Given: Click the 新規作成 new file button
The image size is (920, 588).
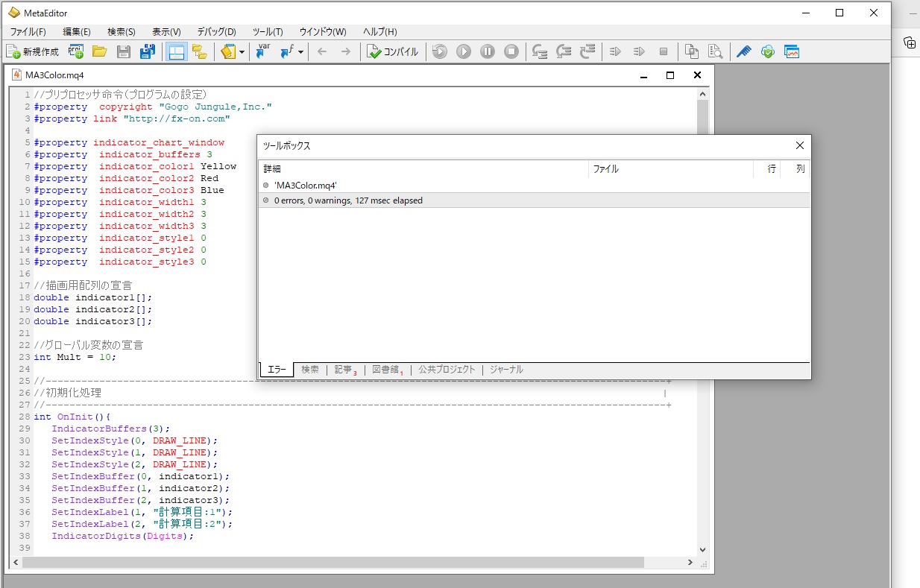Looking at the screenshot, I should (x=33, y=51).
